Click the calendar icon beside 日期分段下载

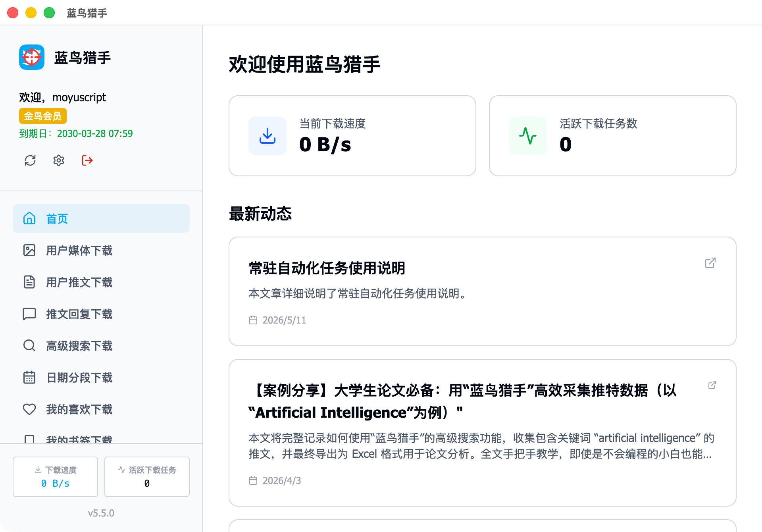point(29,377)
